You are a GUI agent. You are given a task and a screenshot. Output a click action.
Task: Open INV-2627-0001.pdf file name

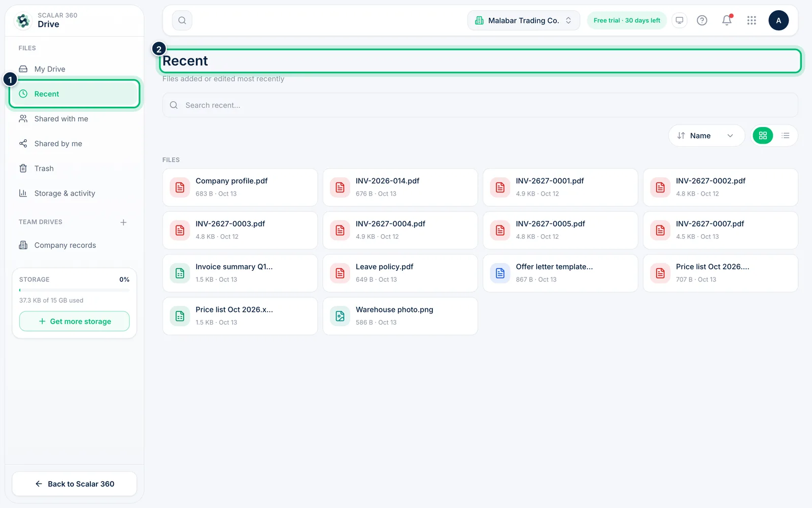tap(550, 181)
